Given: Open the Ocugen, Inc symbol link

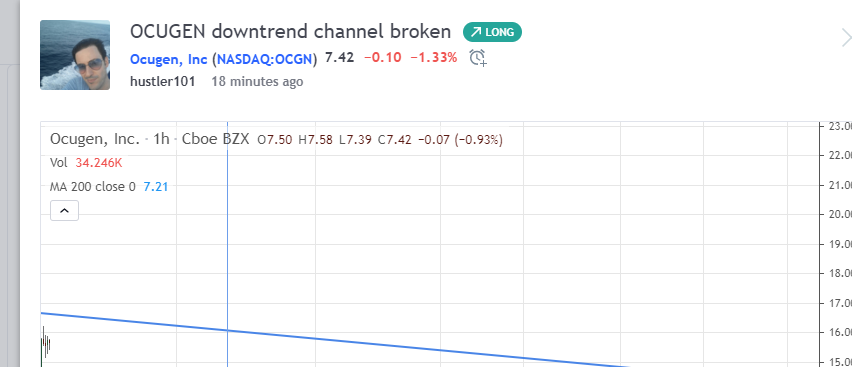Looking at the screenshot, I should click(x=169, y=58).
